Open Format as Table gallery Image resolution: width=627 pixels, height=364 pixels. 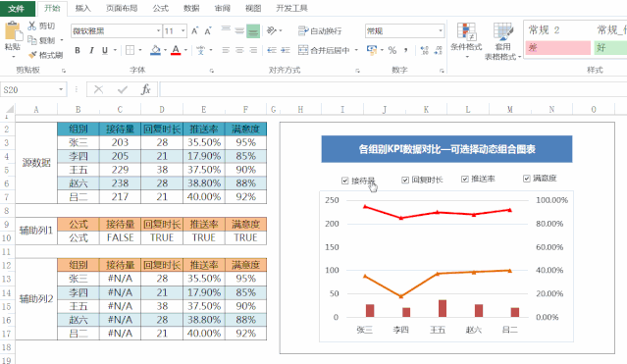click(x=502, y=41)
